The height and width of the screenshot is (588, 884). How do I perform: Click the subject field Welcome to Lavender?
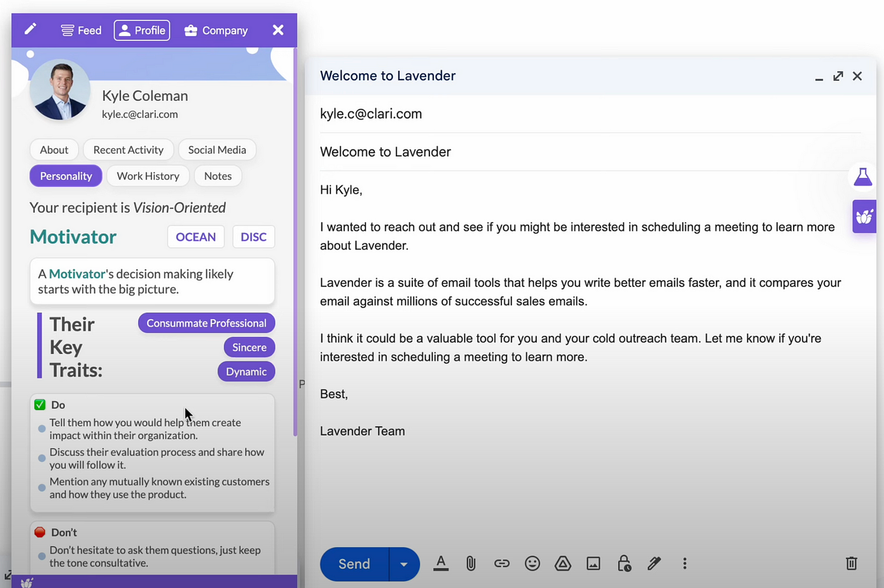(590, 152)
